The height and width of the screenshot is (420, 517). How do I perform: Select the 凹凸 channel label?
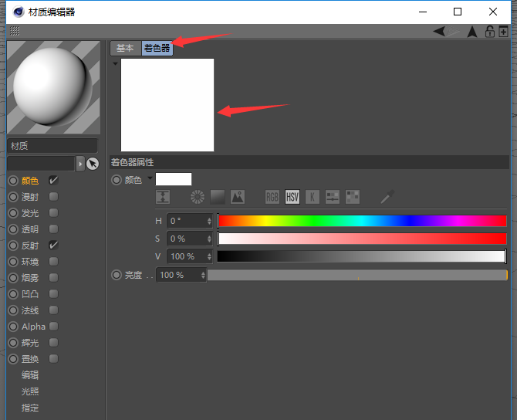tap(30, 294)
